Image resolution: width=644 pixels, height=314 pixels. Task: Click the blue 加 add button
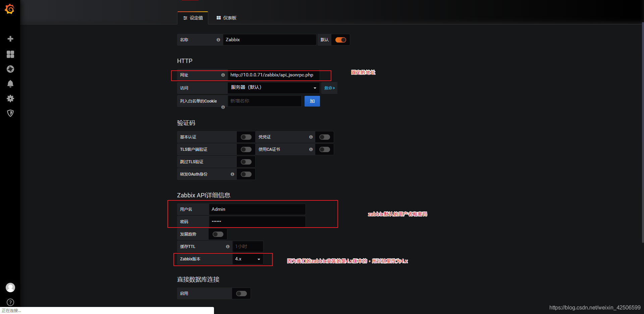tap(312, 101)
